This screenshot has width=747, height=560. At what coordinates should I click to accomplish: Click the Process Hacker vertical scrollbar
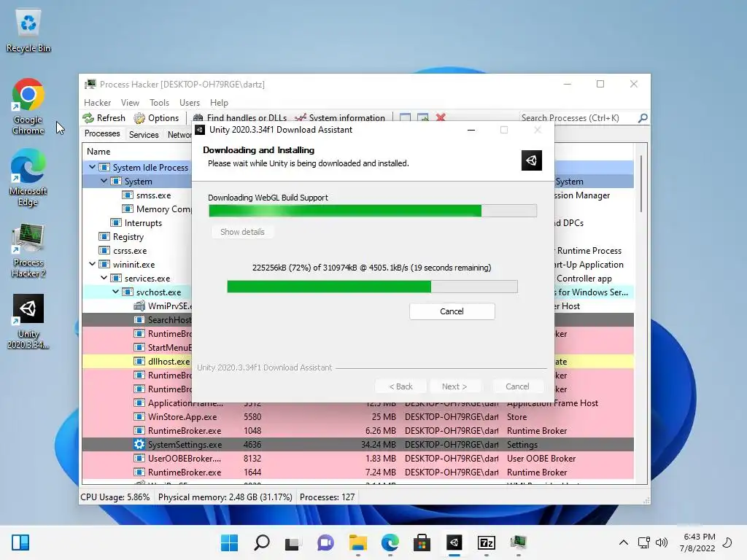tap(641, 183)
